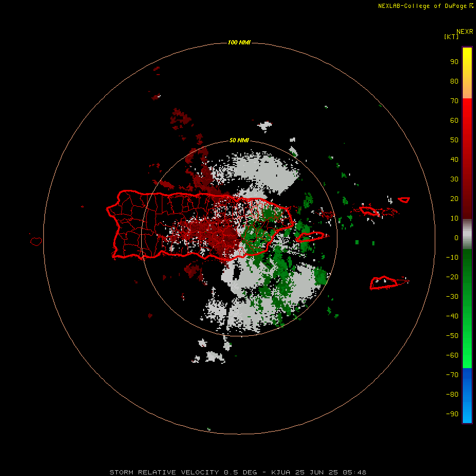Click the 0 value on velocity scale
The image size is (476, 476).
click(456, 237)
